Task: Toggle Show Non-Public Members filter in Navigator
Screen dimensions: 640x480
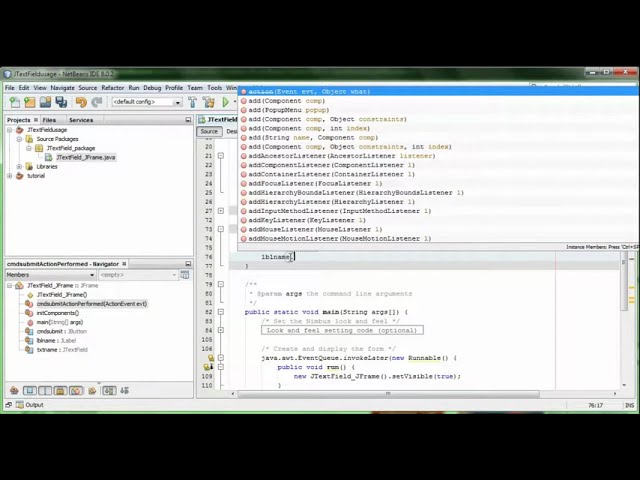Action: (x=60, y=391)
